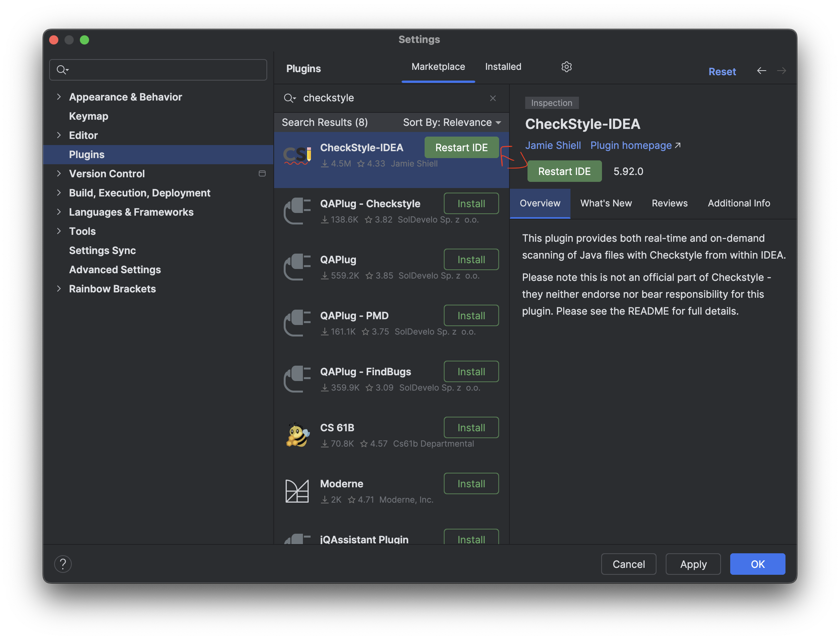840x640 pixels.
Task: Install the QAPlug - FindBugs plugin
Action: [x=471, y=372]
